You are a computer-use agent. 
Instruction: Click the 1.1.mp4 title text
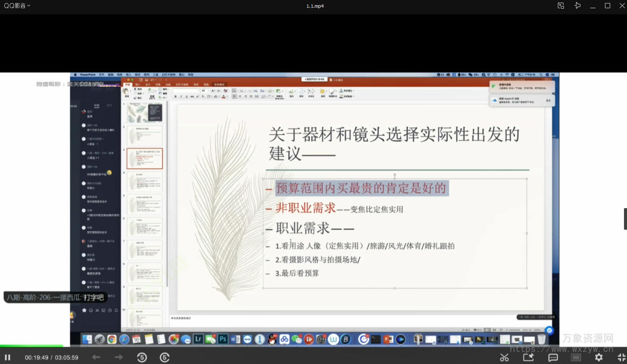point(315,6)
